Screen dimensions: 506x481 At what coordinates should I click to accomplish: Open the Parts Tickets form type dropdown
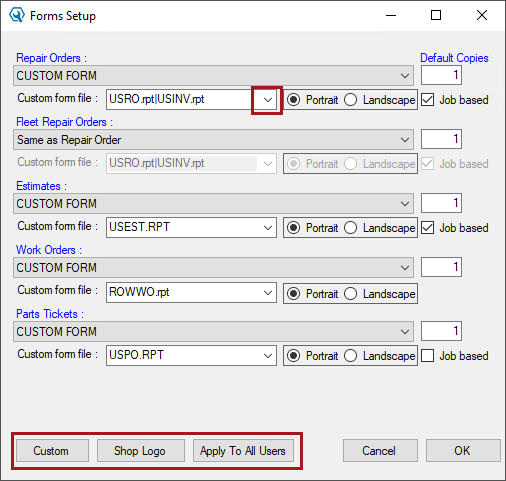pos(213,332)
